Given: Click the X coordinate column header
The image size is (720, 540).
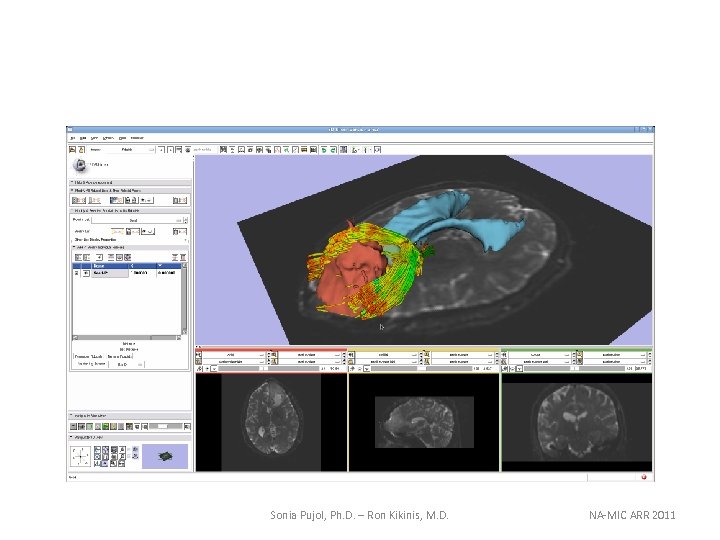Looking at the screenshot, I should [x=142, y=266].
